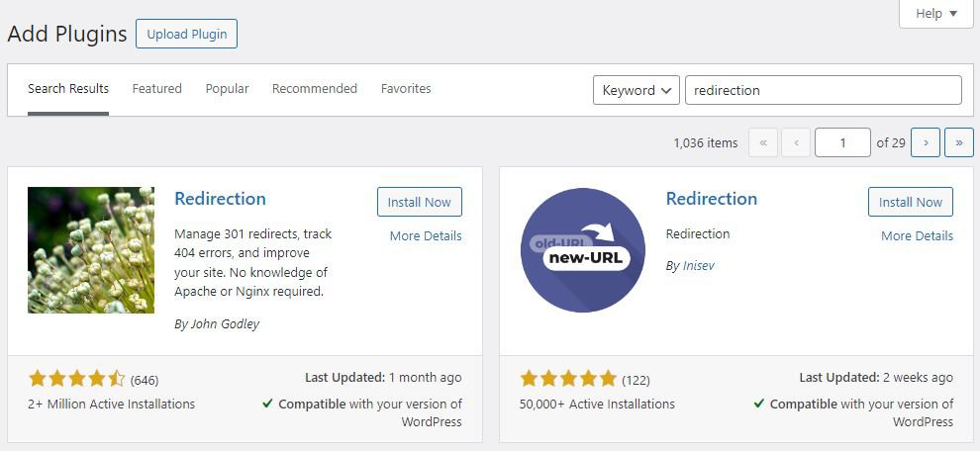Click the star rating with 646 reviews
This screenshot has height=451, width=980.
pyautogui.click(x=77, y=379)
